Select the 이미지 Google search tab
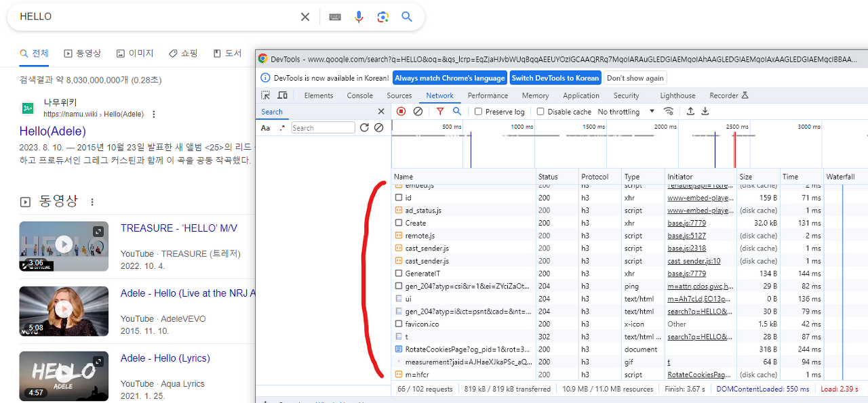The image size is (868, 403). pyautogui.click(x=135, y=54)
